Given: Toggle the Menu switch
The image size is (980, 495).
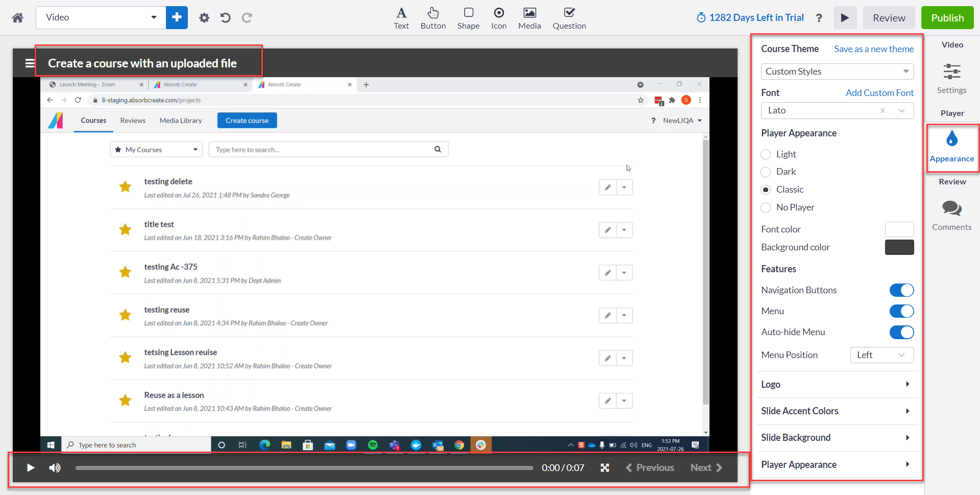Looking at the screenshot, I should click(x=901, y=311).
